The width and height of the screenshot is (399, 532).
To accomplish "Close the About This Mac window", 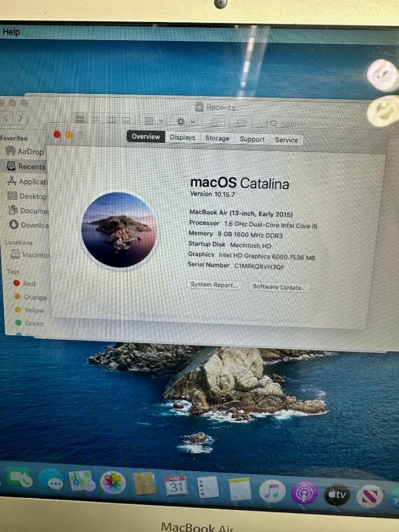I will pos(57,135).
